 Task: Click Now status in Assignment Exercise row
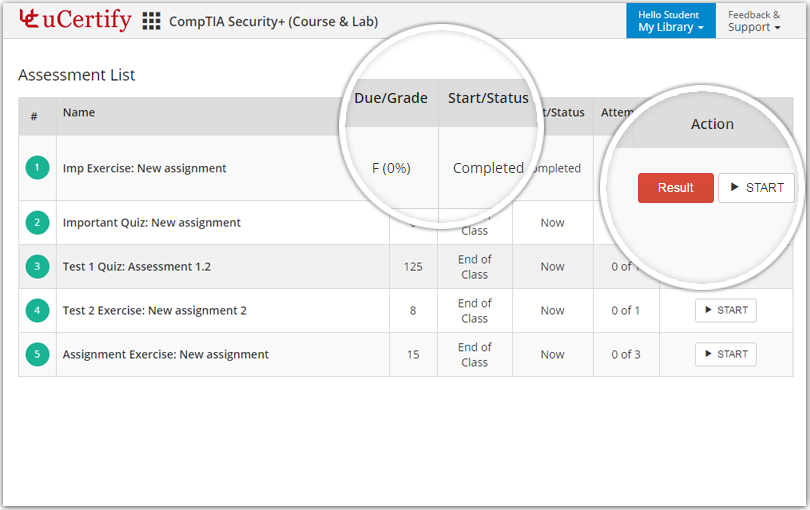(x=552, y=354)
